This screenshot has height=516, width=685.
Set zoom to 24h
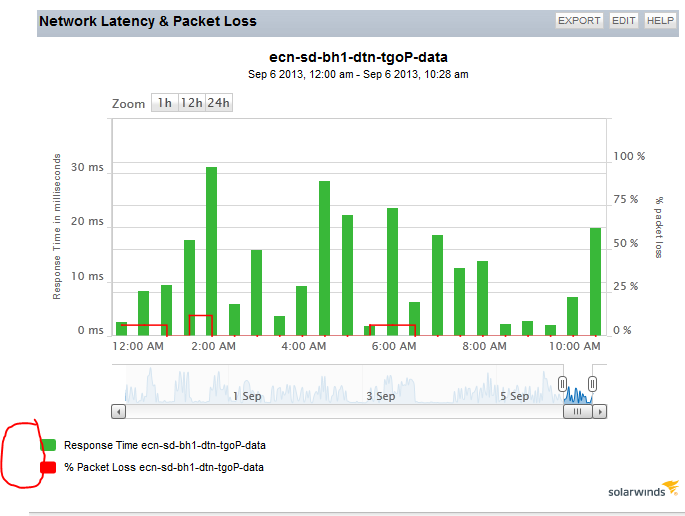[x=218, y=103]
